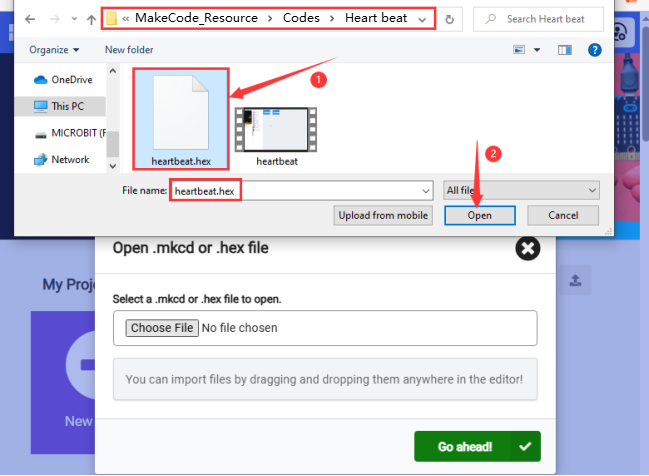Expand the File name dropdown
Screen dimensions: 649x476
coord(425,191)
